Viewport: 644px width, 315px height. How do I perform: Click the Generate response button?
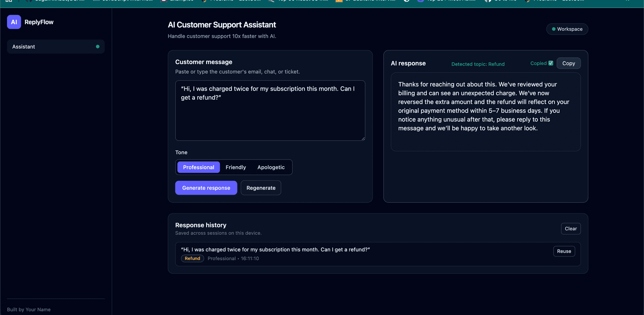(206, 188)
